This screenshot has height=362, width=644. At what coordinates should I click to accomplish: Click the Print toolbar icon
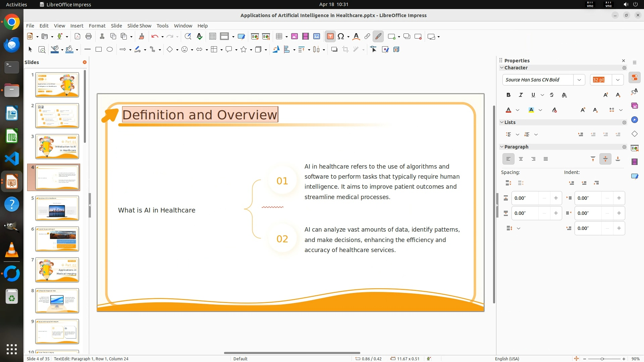click(x=89, y=37)
